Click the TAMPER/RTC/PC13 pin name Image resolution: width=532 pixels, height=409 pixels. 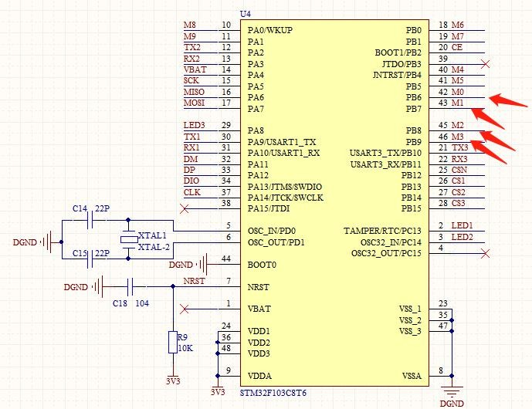point(382,231)
